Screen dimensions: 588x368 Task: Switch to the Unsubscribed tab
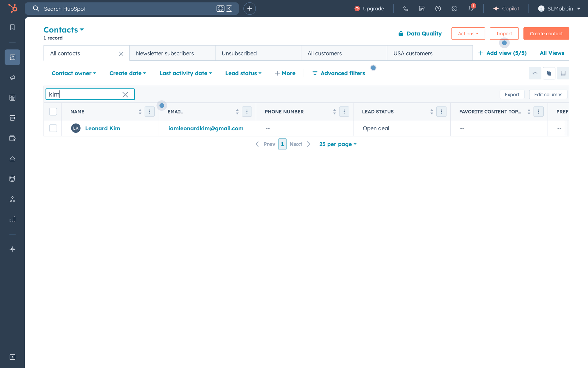[x=258, y=53]
